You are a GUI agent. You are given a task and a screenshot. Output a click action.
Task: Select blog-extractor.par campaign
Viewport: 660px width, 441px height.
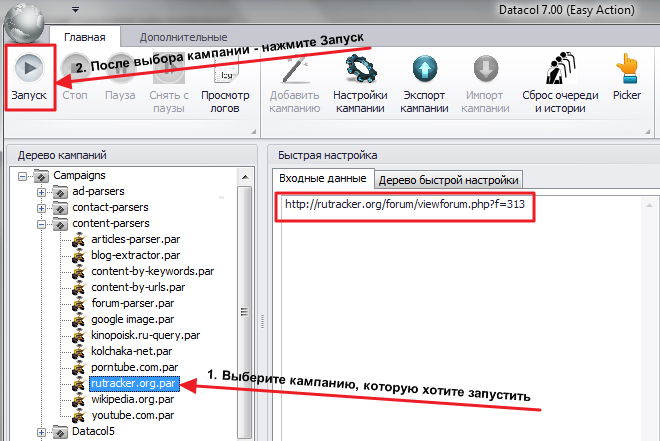(136, 255)
